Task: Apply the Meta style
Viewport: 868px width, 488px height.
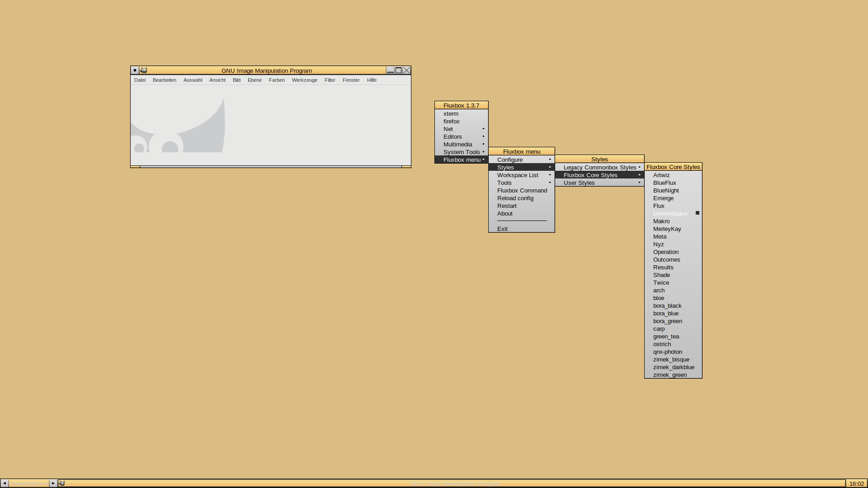Action: click(x=673, y=236)
